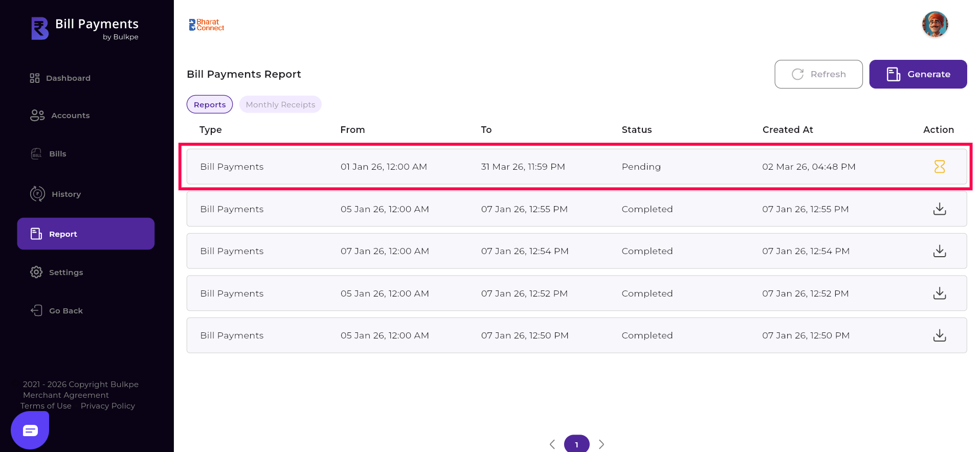Download the 12:55 PM completed report
Image resolution: width=980 pixels, height=452 pixels.
click(939, 209)
